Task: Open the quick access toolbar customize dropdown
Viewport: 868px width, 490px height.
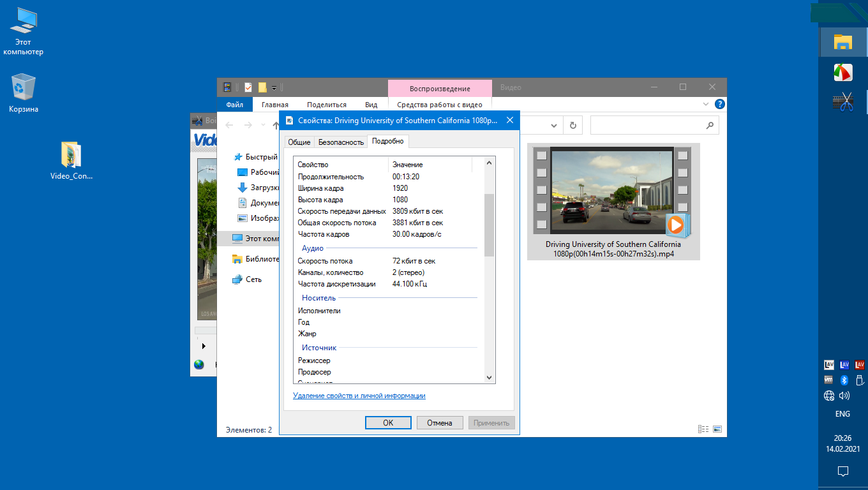Action: tap(274, 87)
